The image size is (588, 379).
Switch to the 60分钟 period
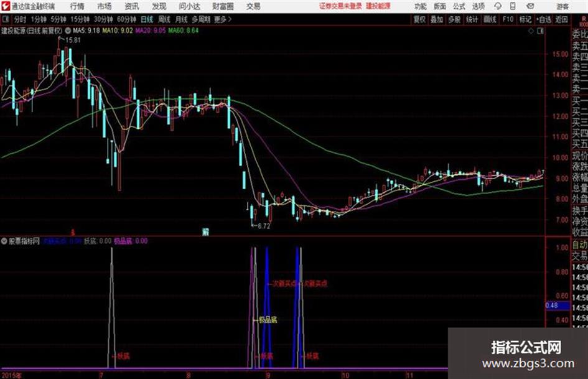126,19
